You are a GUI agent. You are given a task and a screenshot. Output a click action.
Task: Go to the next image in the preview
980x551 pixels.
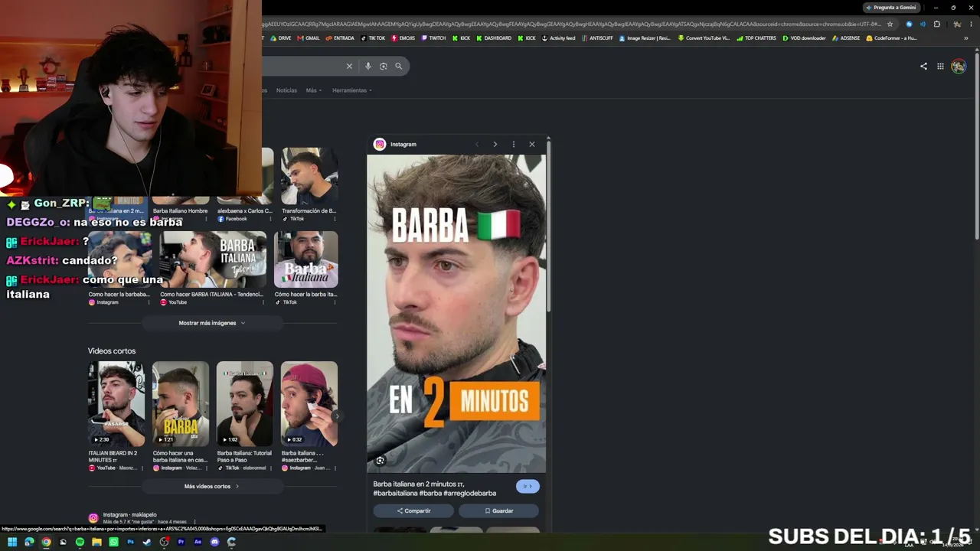495,144
